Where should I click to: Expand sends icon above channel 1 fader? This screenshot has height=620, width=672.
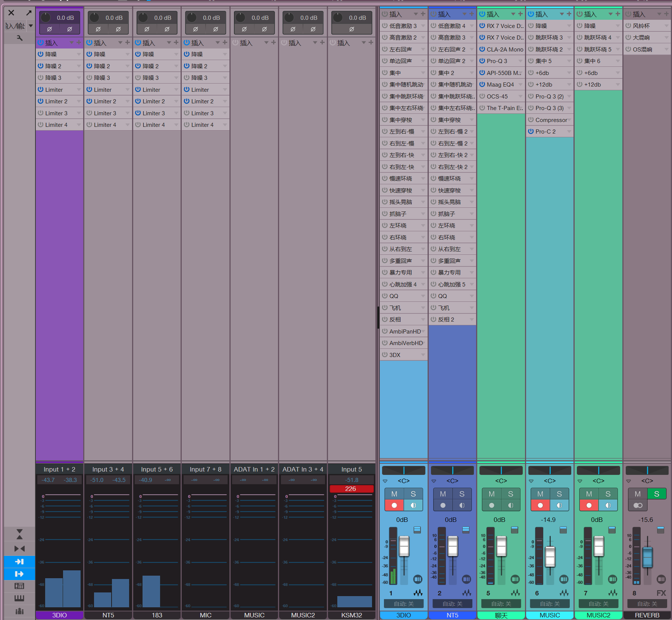click(417, 530)
